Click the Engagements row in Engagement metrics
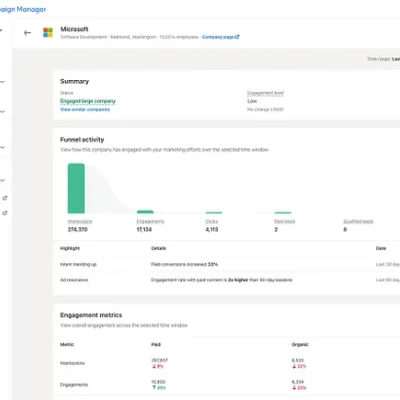Screen dimensions: 400x400 pyautogui.click(x=227, y=385)
